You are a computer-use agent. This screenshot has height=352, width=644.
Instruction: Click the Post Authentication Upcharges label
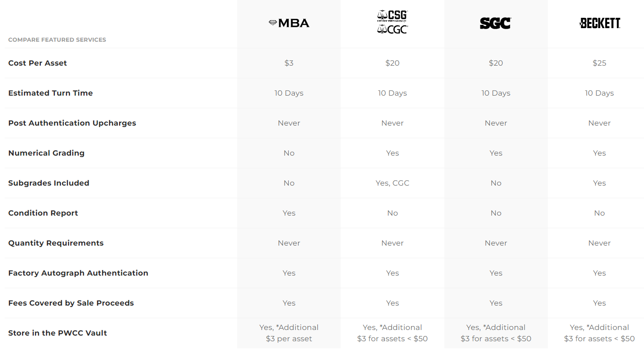coord(72,123)
